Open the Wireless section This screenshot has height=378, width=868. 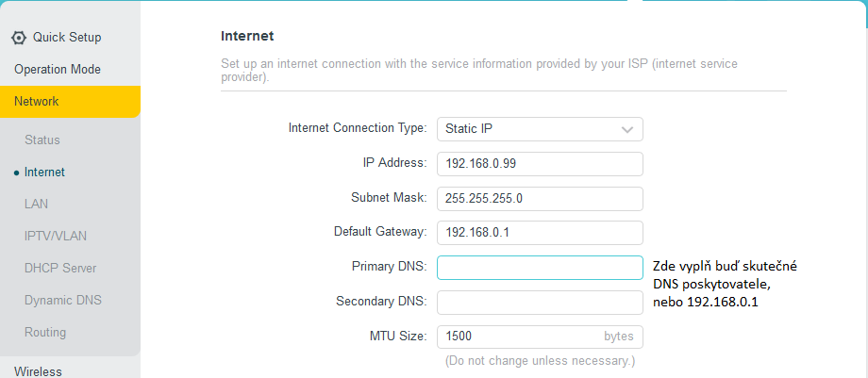[39, 370]
